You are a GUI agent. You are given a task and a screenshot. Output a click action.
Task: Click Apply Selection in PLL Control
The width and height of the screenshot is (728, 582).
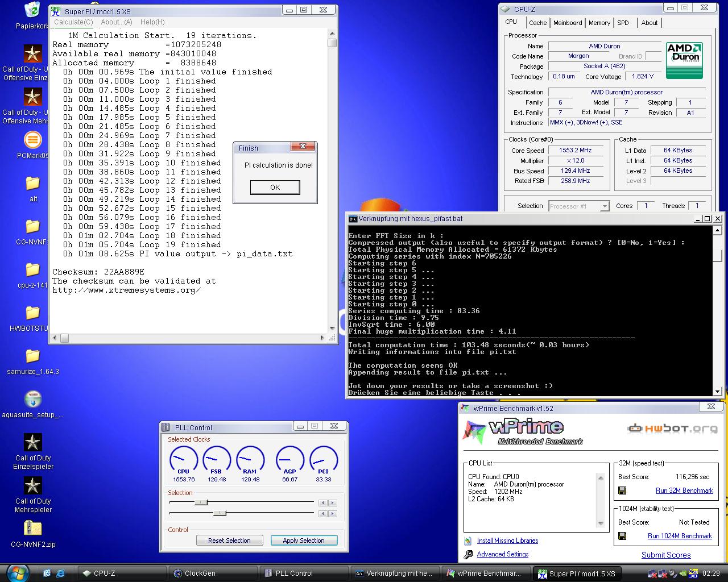coord(304,541)
